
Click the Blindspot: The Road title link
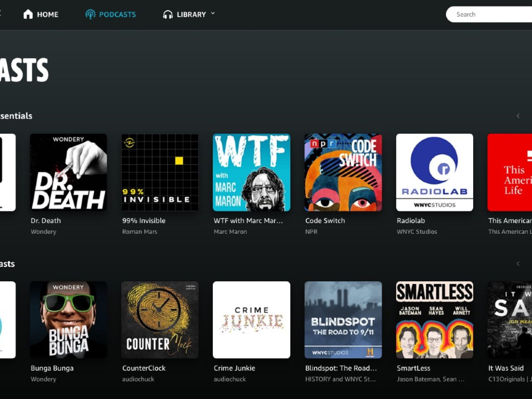pyautogui.click(x=341, y=368)
